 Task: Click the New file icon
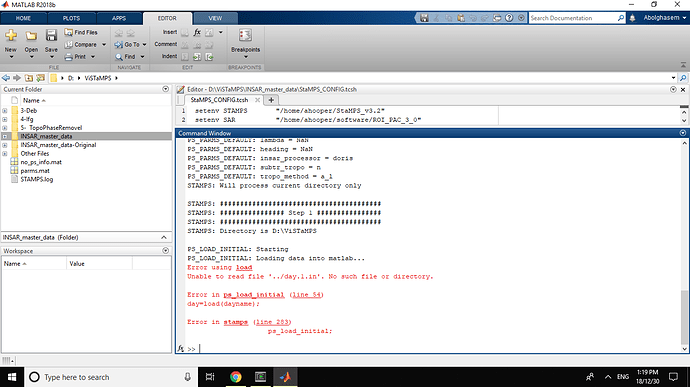pyautogui.click(x=11, y=36)
